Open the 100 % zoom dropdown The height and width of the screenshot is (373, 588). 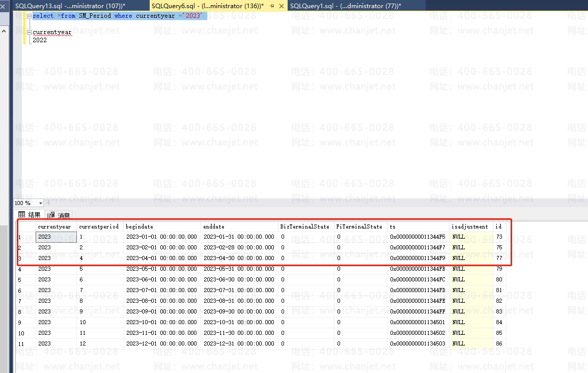pyautogui.click(x=41, y=203)
